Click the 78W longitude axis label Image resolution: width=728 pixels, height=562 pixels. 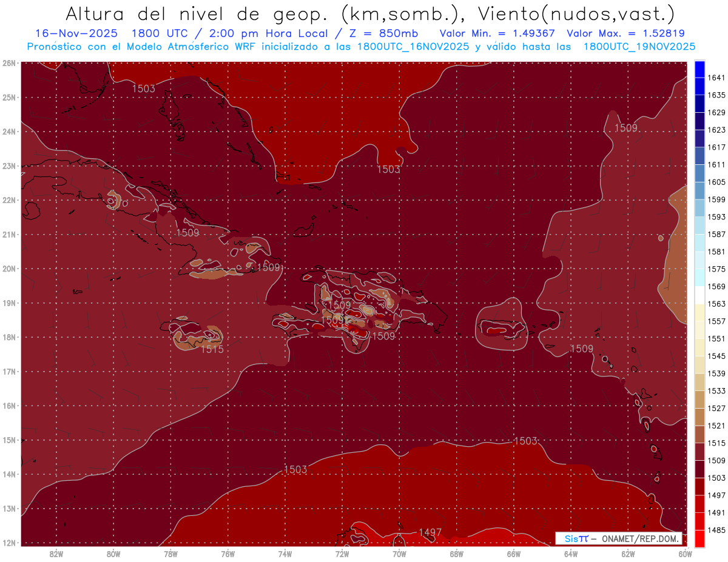point(170,554)
